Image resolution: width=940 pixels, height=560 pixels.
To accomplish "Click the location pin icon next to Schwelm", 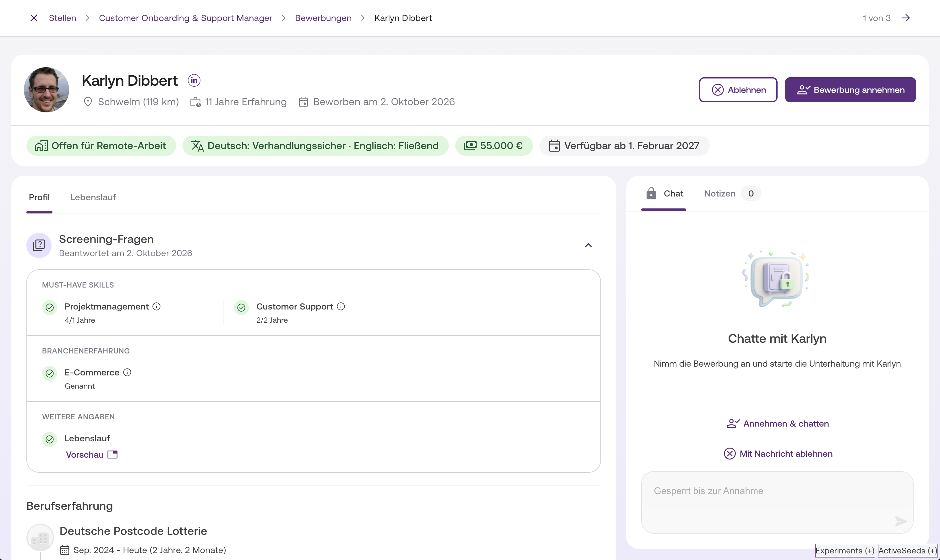I will [88, 102].
